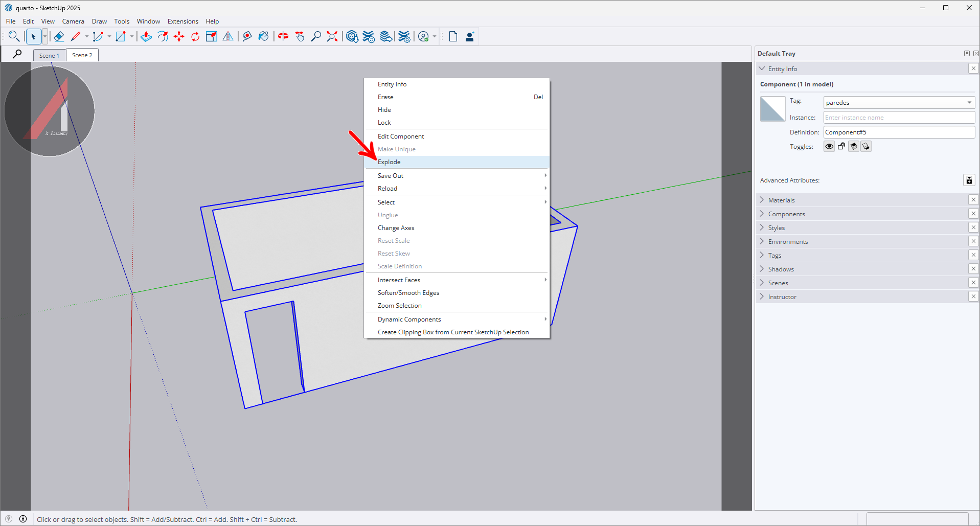The width and height of the screenshot is (980, 526).
Task: Toggle receive shadows in Entity Info
Action: 854,147
